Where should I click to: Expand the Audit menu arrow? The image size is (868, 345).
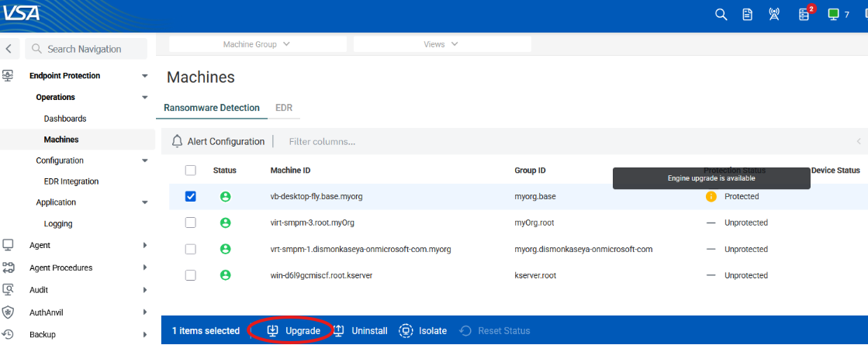point(145,290)
